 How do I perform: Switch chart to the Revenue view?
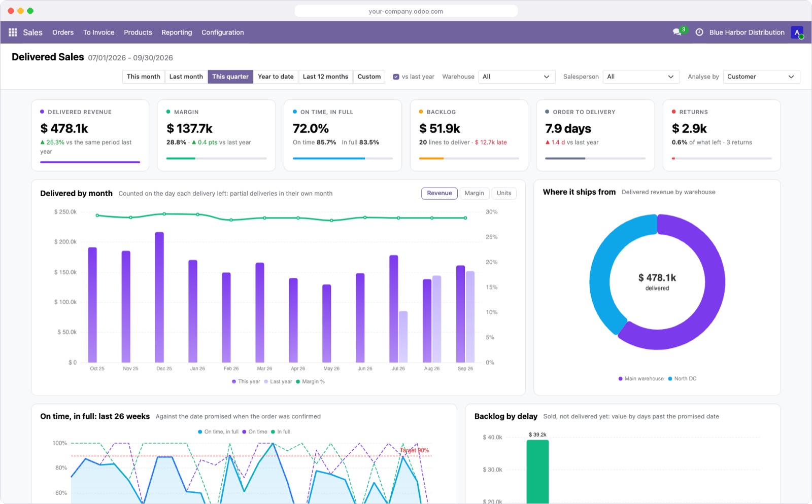pyautogui.click(x=439, y=193)
